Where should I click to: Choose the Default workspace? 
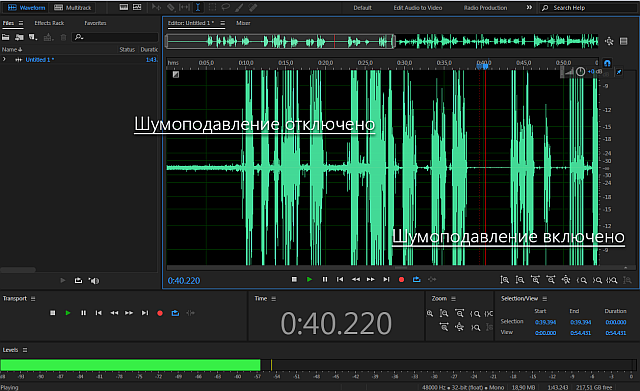pyautogui.click(x=362, y=8)
